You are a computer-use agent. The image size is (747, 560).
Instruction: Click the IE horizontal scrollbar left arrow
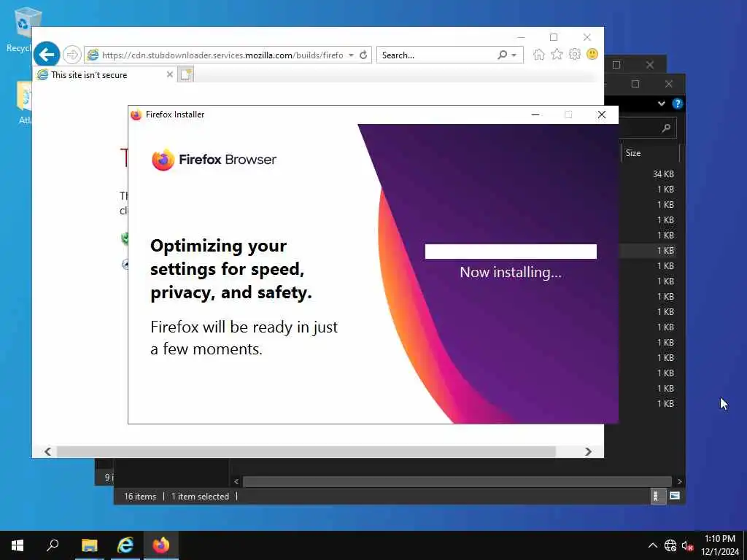point(47,451)
